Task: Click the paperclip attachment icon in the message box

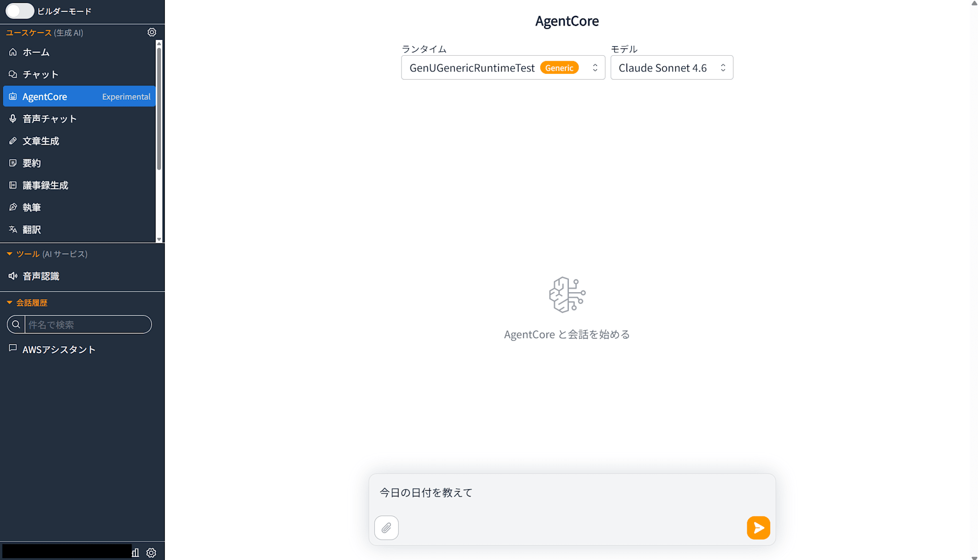Action: (x=386, y=528)
